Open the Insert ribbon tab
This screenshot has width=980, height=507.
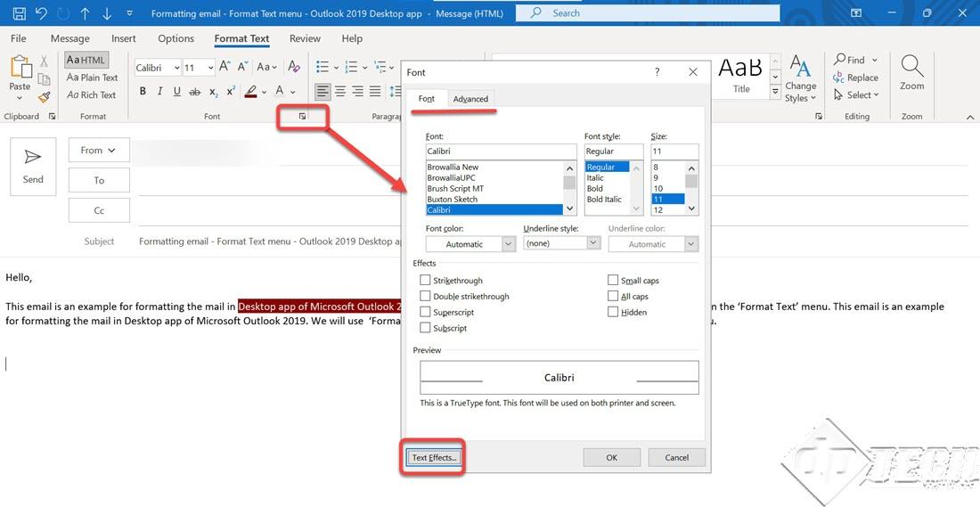pos(124,38)
